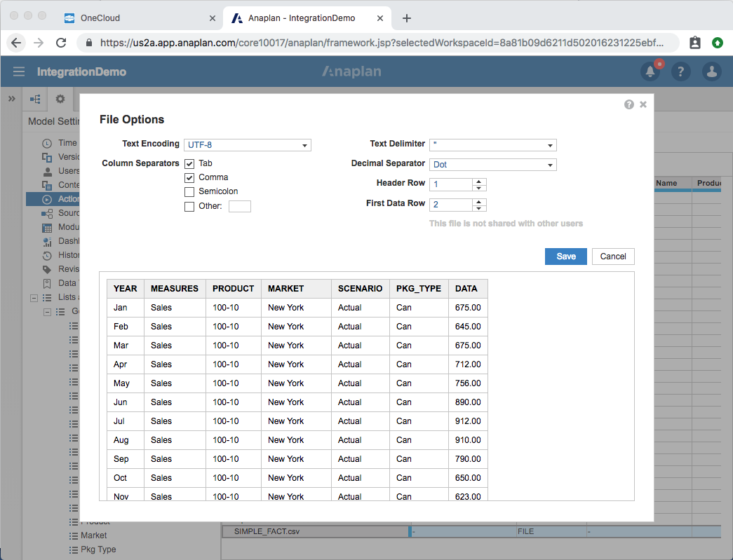Screen dimensions: 733x560
Task: Collapse the Lists tree node
Action: 34,298
